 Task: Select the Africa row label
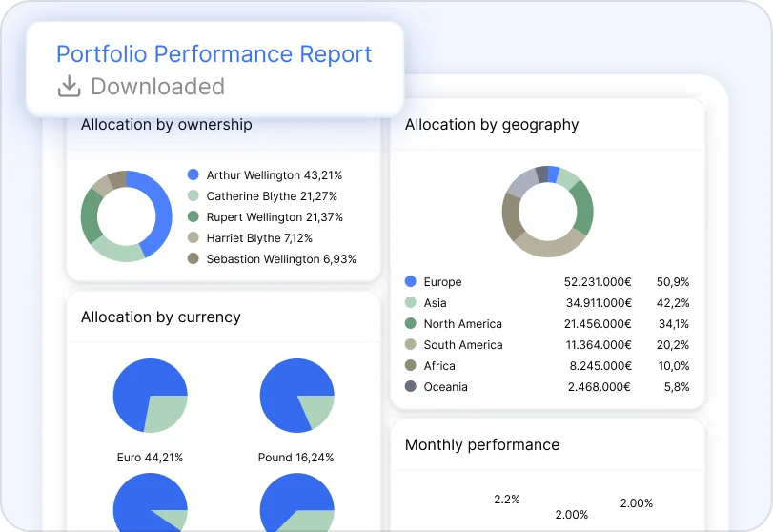[439, 366]
